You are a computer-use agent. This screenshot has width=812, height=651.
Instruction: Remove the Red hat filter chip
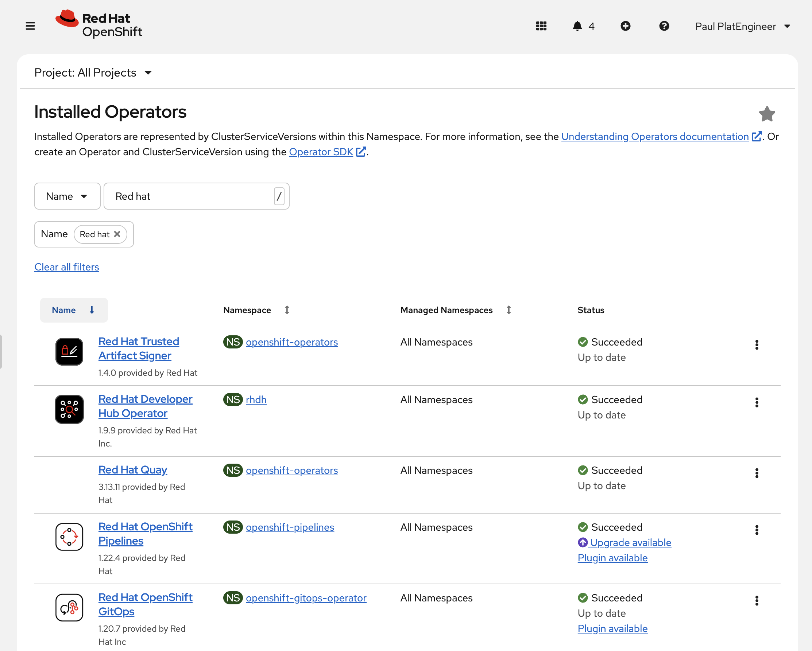[117, 234]
